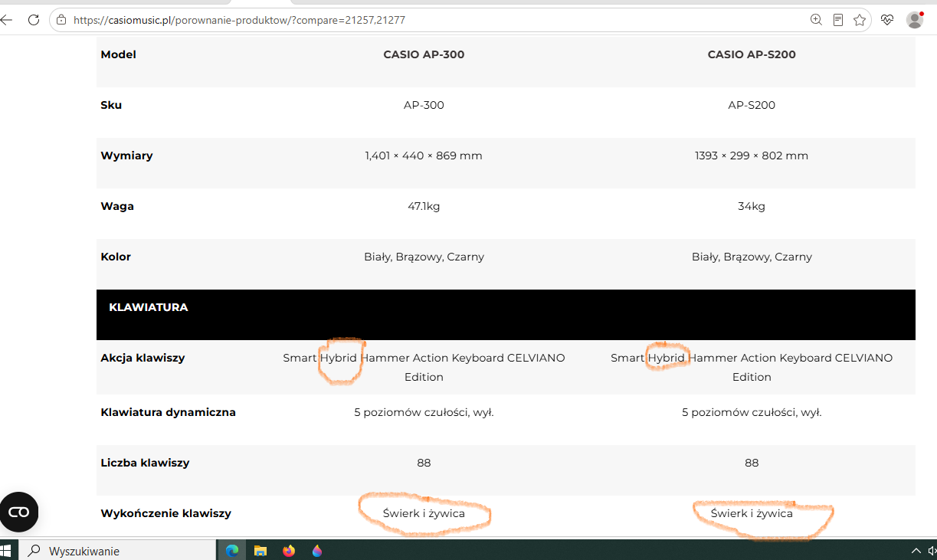Go back with the browser back arrow
This screenshot has width=937, height=560.
click(x=7, y=20)
